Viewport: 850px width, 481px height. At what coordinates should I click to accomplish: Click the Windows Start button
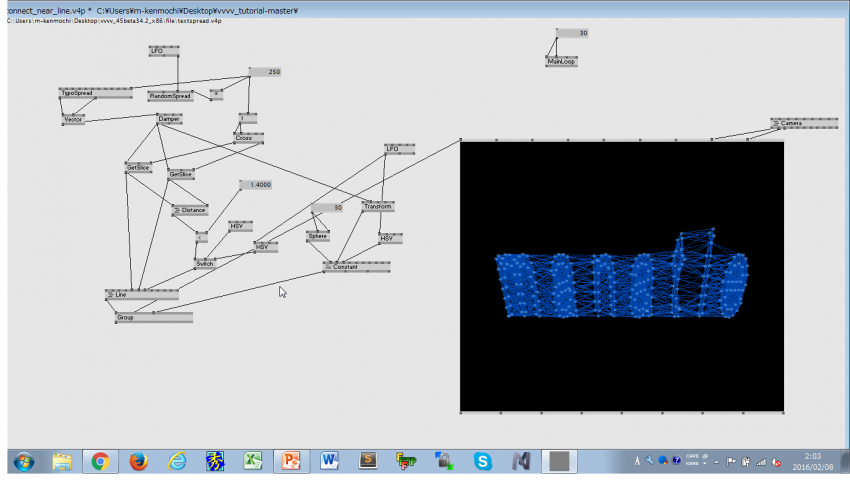(x=22, y=461)
